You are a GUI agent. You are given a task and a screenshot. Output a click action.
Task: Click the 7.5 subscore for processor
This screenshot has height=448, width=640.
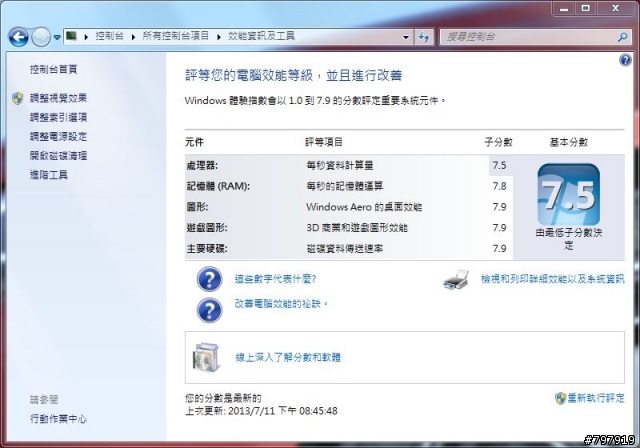click(499, 166)
